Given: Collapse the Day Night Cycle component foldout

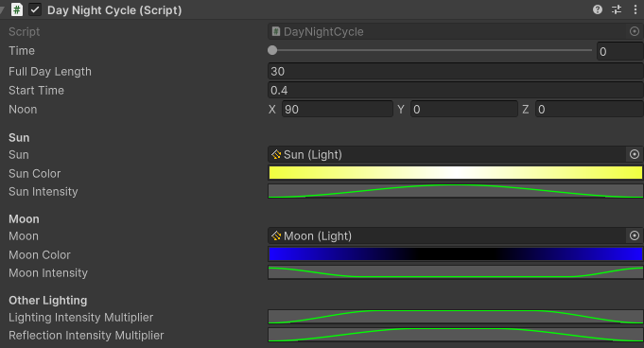Looking at the screenshot, I should 2,9.
